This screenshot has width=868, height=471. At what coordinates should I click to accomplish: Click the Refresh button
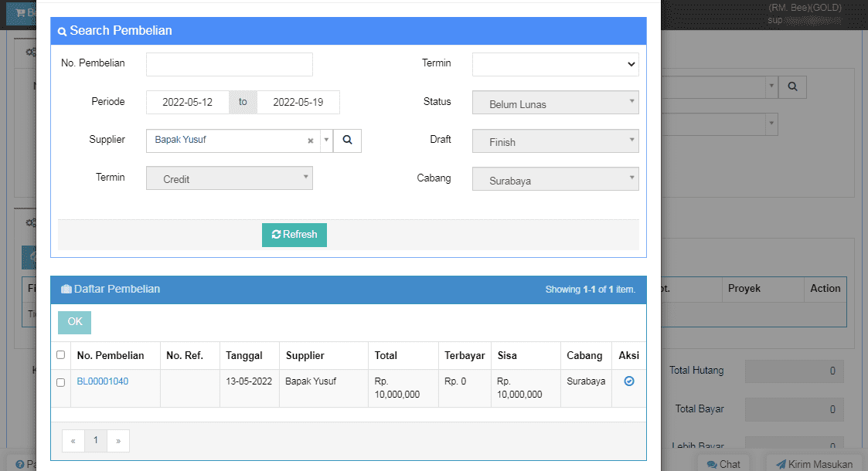(294, 235)
